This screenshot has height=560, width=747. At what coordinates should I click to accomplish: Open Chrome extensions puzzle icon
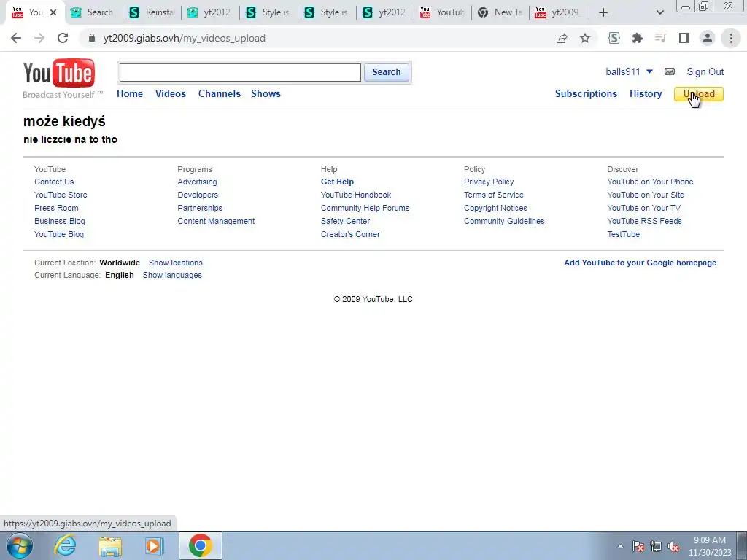638,38
